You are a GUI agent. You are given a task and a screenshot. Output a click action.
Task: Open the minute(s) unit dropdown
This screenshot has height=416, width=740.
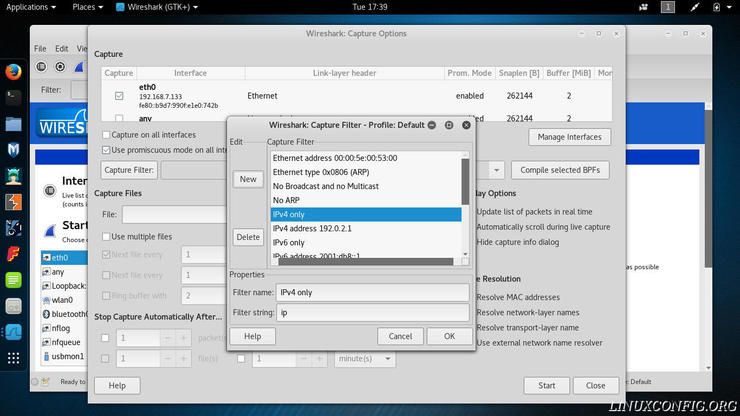coord(364,358)
